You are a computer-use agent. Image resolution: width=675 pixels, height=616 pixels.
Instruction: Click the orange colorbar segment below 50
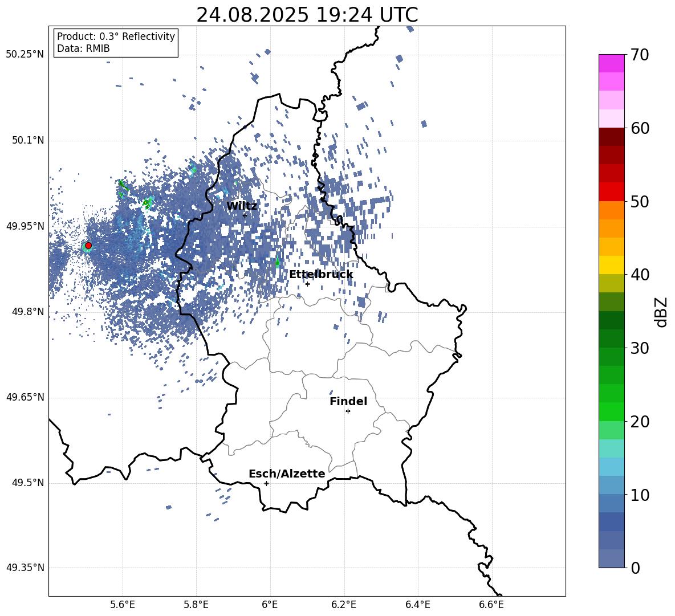612,210
